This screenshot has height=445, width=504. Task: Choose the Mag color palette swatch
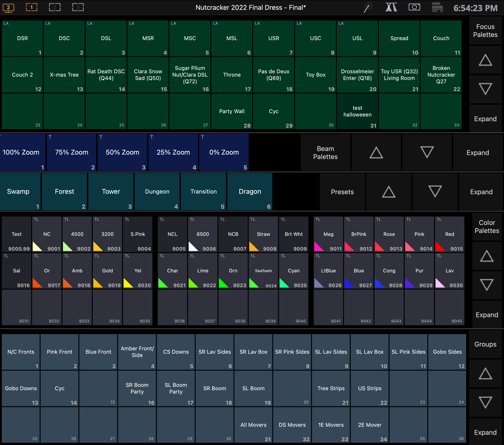328,234
